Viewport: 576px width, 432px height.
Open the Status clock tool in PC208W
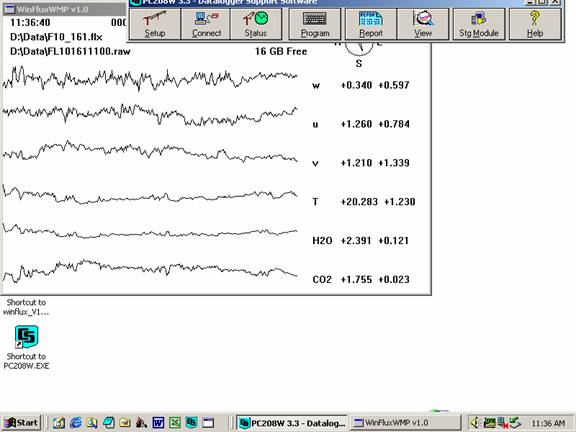pos(256,24)
